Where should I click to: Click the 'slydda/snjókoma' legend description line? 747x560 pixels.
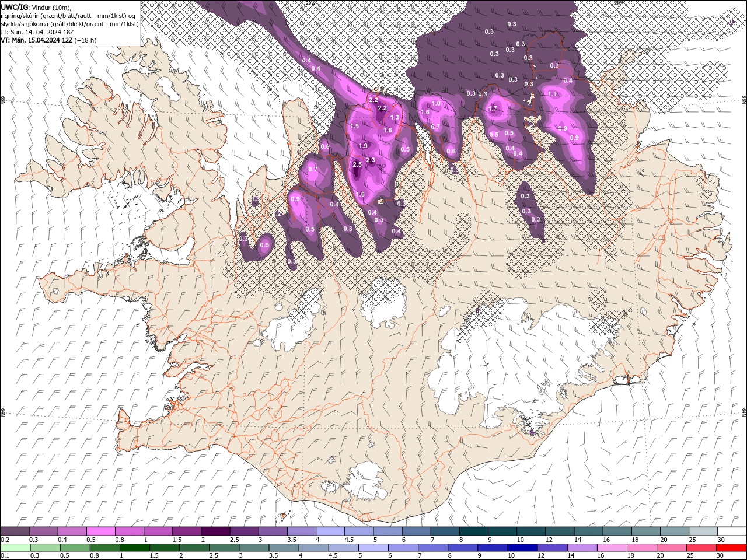pyautogui.click(x=70, y=24)
